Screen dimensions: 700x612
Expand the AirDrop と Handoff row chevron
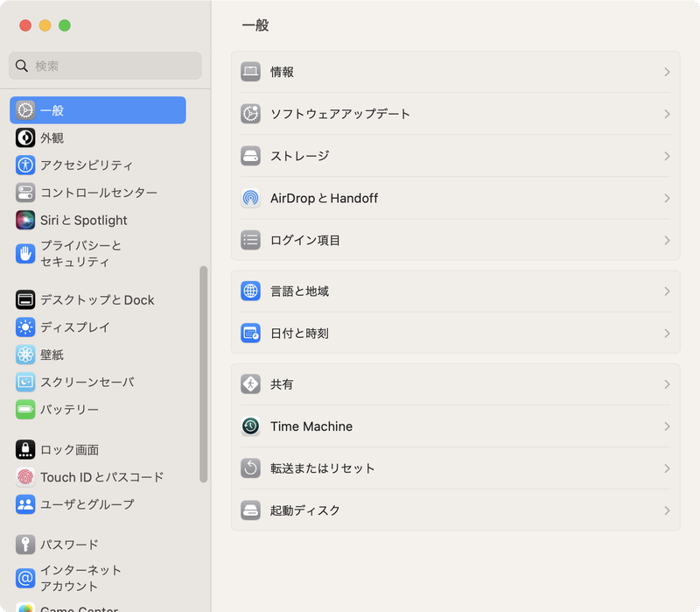[x=668, y=198]
